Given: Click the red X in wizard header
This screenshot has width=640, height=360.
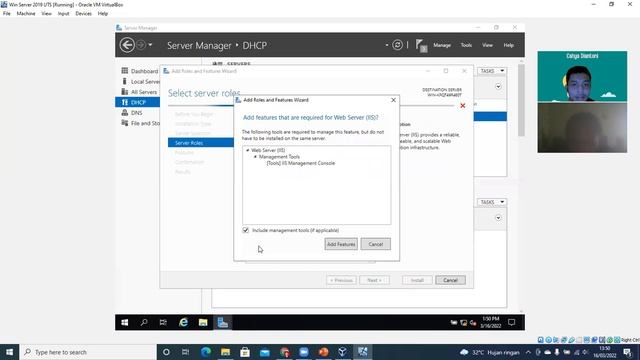Looking at the screenshot, I should pos(462,106).
